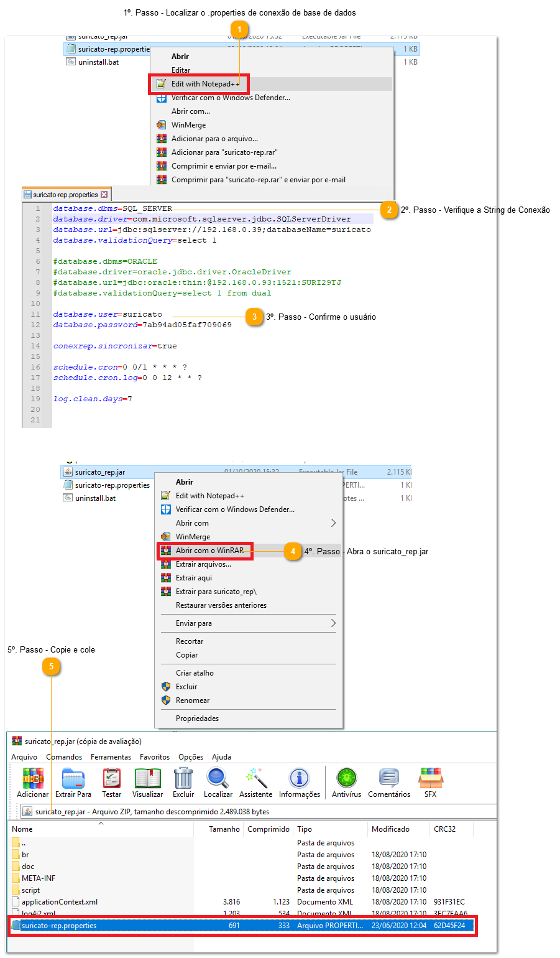Click the Informações toolbar icon
Viewport: 560px width, 958px height.
[x=300, y=778]
